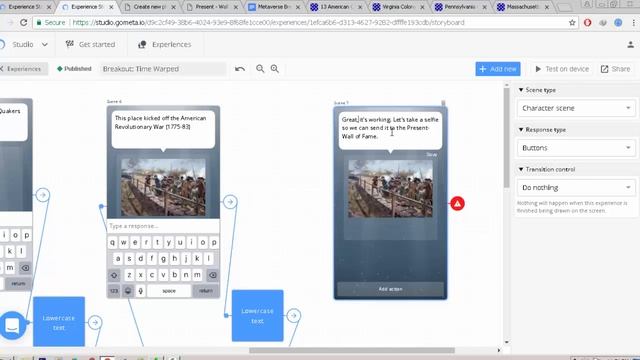This screenshot has width=640, height=360.
Task: Click the backspace key on Scene 6 keyboard
Action: pyautogui.click(x=213, y=275)
